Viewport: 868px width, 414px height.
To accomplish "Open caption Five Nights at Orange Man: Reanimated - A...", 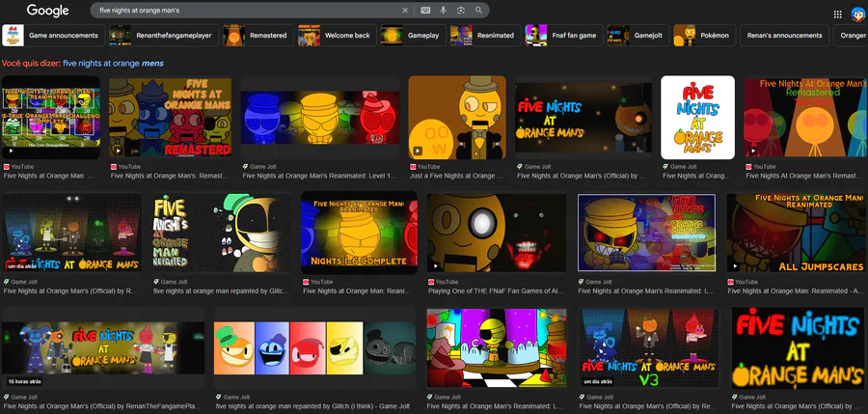I will [795, 291].
